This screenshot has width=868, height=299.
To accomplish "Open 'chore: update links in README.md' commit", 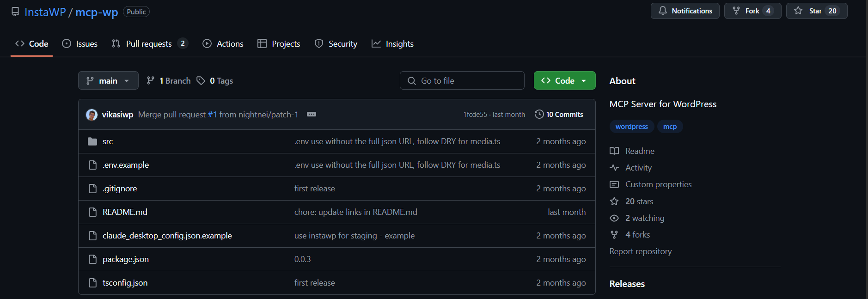I will [x=356, y=212].
